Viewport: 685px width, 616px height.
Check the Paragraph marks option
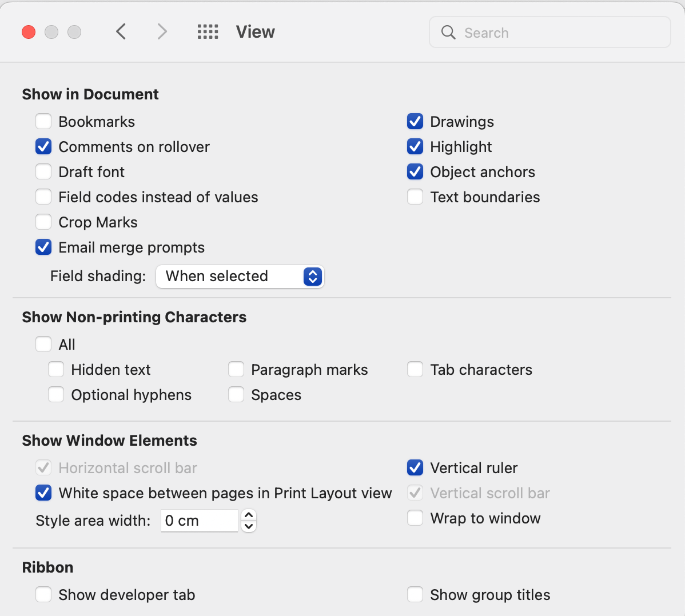click(x=236, y=370)
